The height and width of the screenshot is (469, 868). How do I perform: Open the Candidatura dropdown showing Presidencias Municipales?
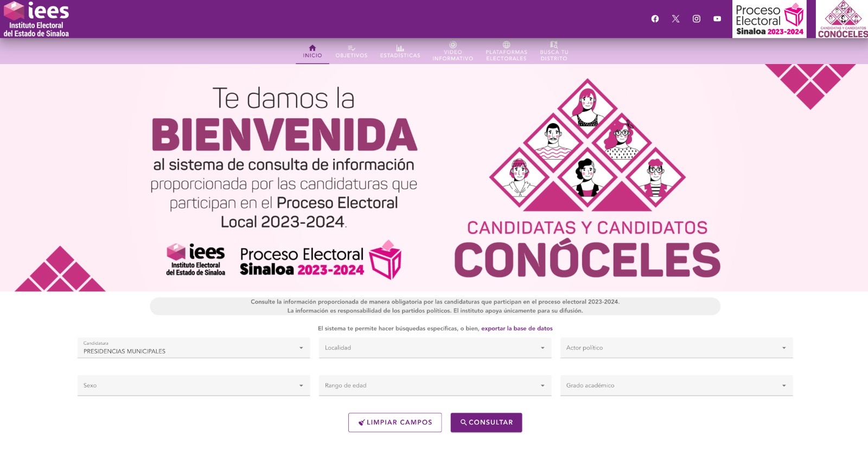click(194, 348)
